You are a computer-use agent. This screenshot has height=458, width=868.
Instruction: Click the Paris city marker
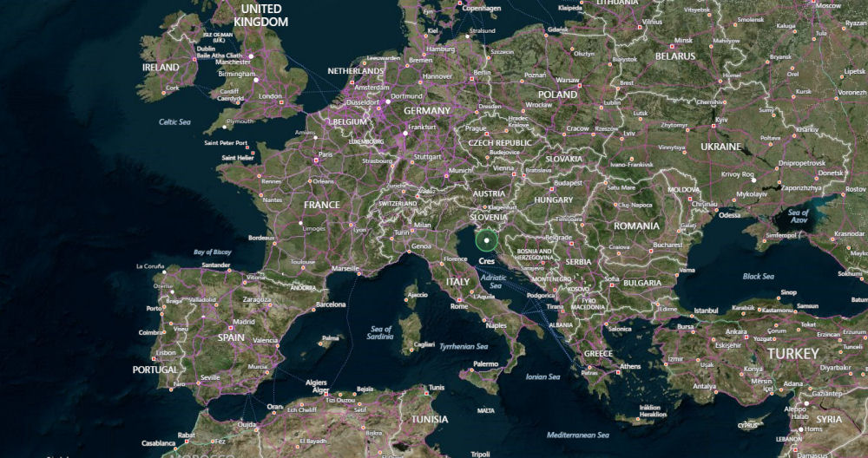pyautogui.click(x=318, y=154)
